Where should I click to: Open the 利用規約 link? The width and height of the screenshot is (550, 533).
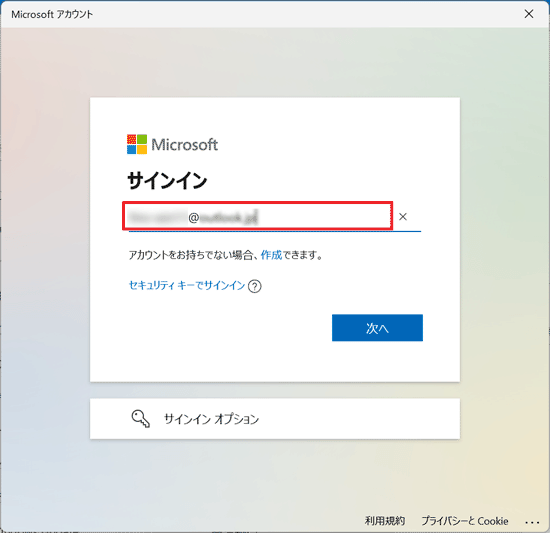click(x=385, y=521)
